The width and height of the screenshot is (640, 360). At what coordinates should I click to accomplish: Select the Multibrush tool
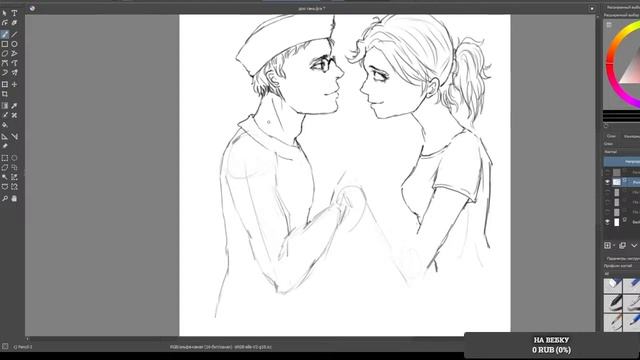point(14,73)
